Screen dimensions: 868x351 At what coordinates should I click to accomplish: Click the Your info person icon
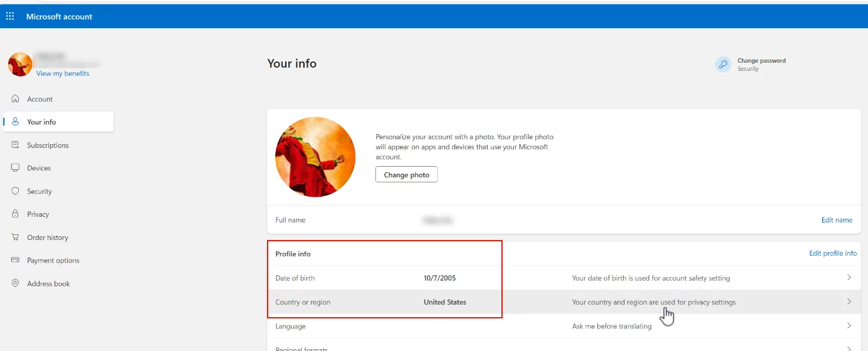click(16, 122)
